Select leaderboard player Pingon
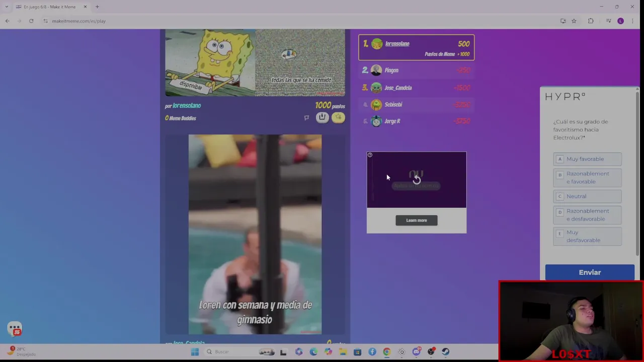The width and height of the screenshot is (644, 362). tap(416, 70)
